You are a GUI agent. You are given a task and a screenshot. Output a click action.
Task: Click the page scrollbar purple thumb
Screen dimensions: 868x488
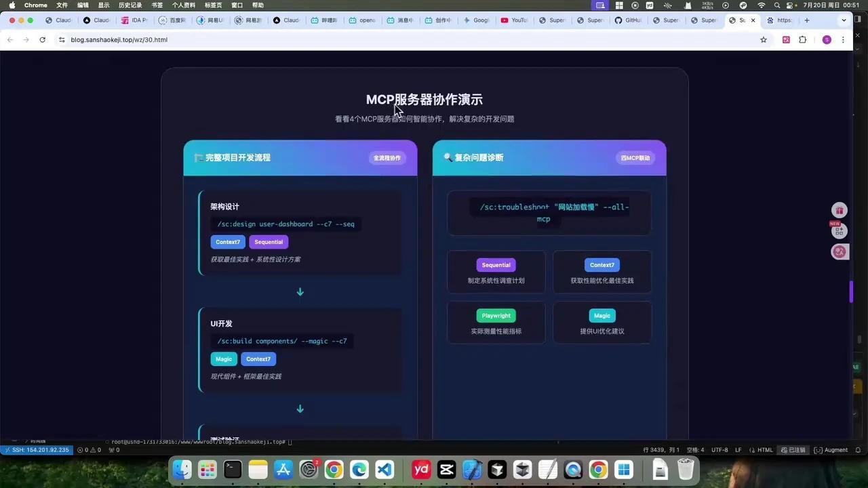click(851, 292)
